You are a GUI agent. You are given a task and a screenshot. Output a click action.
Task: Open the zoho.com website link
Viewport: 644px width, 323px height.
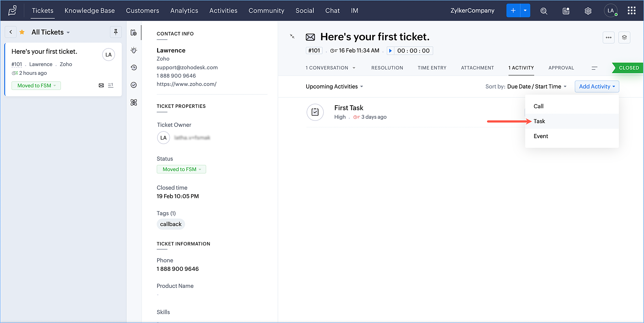tap(186, 84)
